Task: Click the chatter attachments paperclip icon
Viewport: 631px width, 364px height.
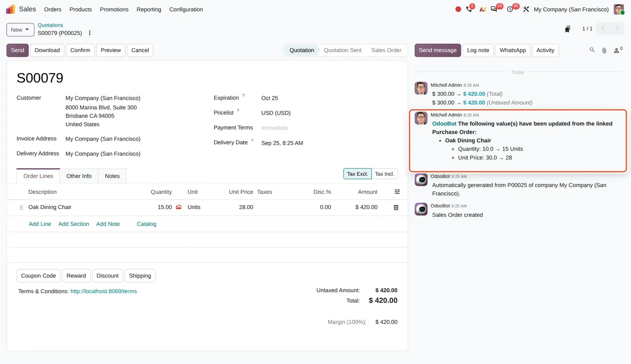Action: [604, 50]
